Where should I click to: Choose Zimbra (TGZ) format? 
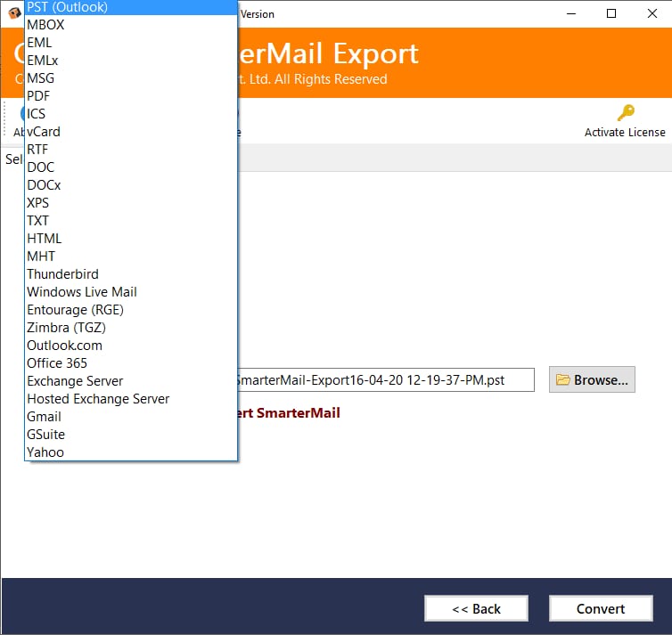pyautogui.click(x=131, y=328)
